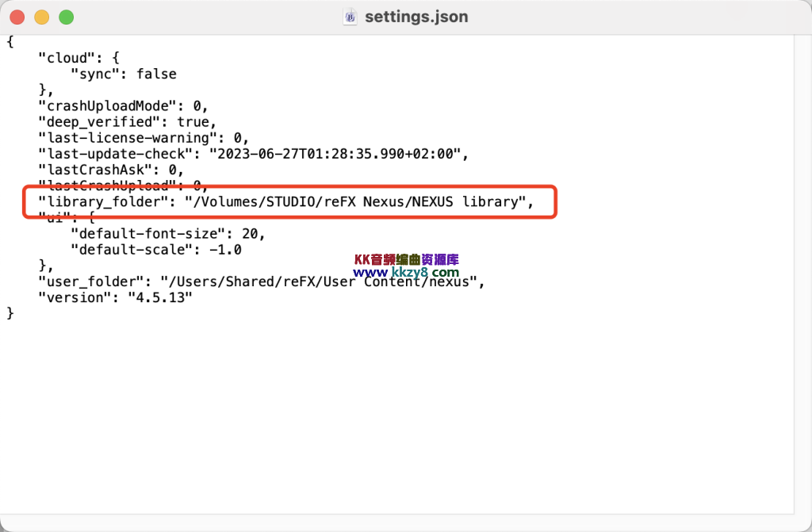Click the version number "4.5.13"
Viewport: 812px width, 532px height.
pyautogui.click(x=159, y=297)
